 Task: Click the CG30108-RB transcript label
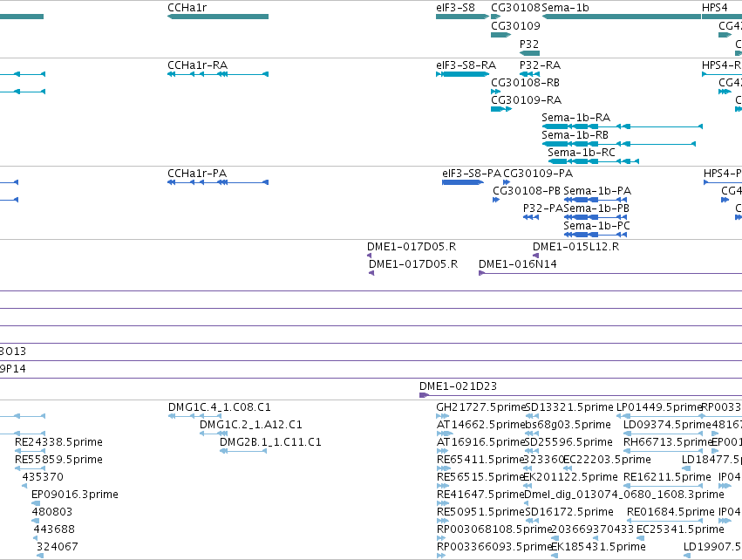coord(525,82)
